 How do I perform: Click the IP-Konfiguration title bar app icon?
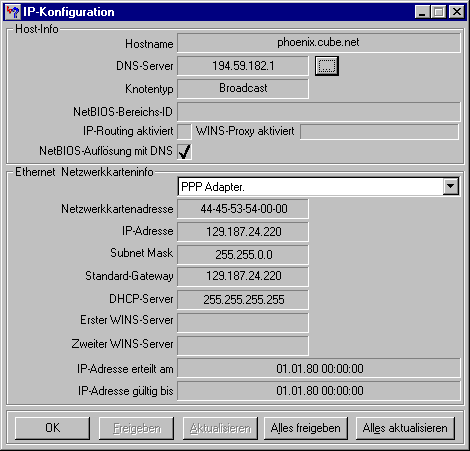pos(13,12)
